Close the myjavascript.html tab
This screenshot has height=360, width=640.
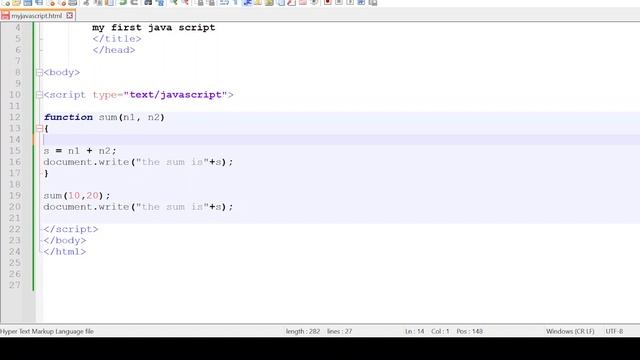coord(69,16)
